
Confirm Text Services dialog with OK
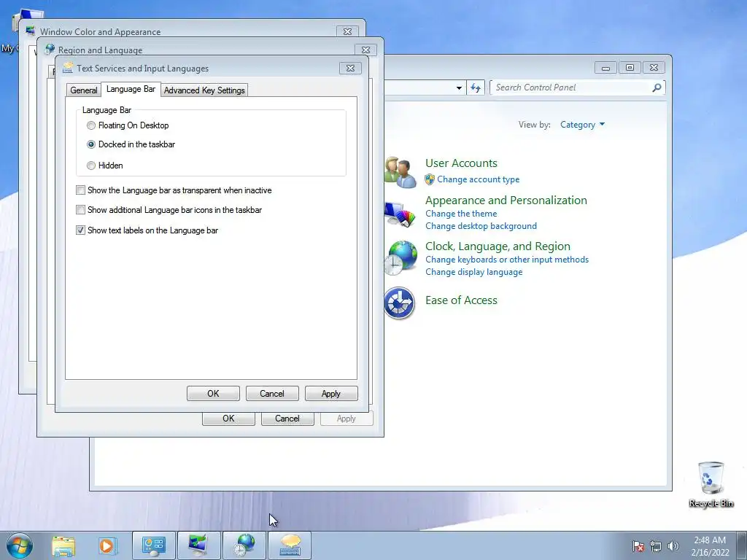pos(213,394)
